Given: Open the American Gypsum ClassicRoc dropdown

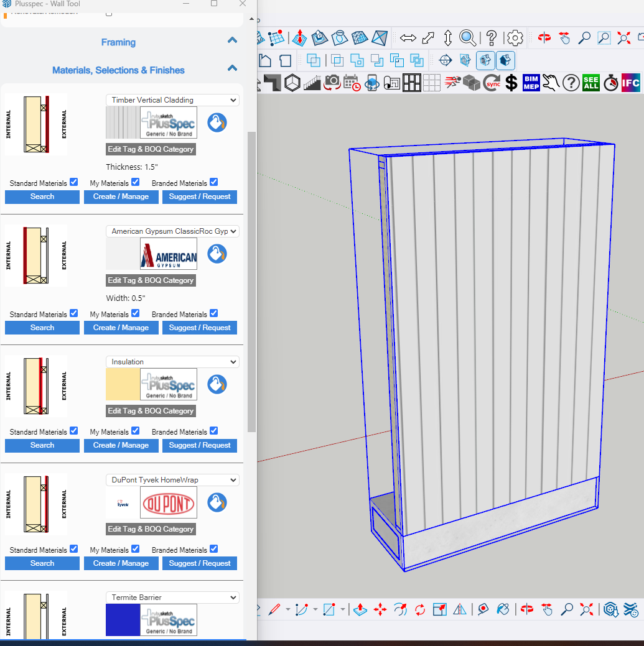Looking at the screenshot, I should (172, 231).
